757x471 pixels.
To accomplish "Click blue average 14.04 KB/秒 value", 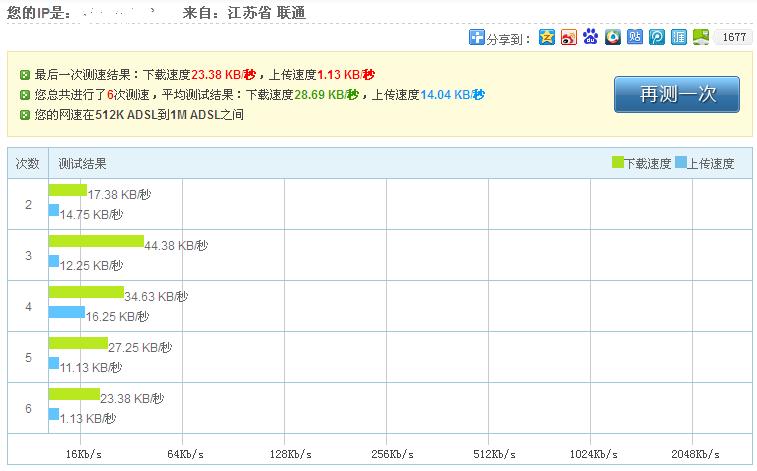I will click(x=452, y=95).
